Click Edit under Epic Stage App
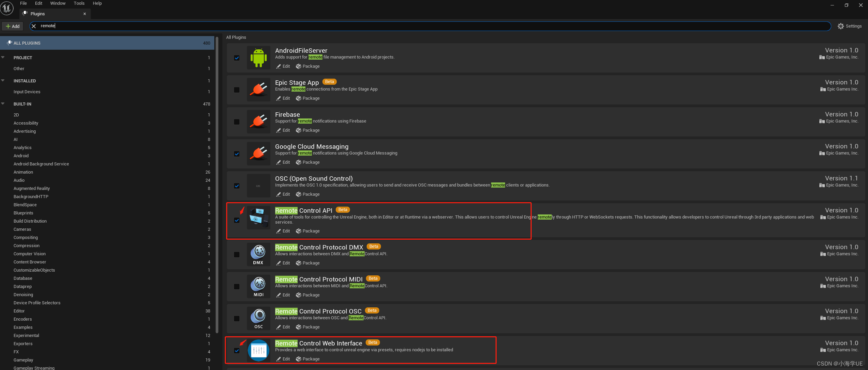This screenshot has width=868, height=370. click(283, 98)
